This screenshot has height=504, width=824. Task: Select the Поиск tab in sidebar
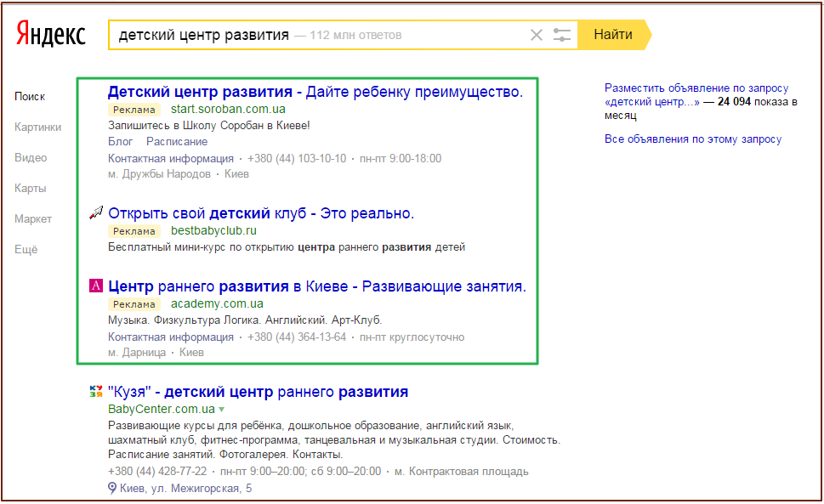click(x=30, y=97)
